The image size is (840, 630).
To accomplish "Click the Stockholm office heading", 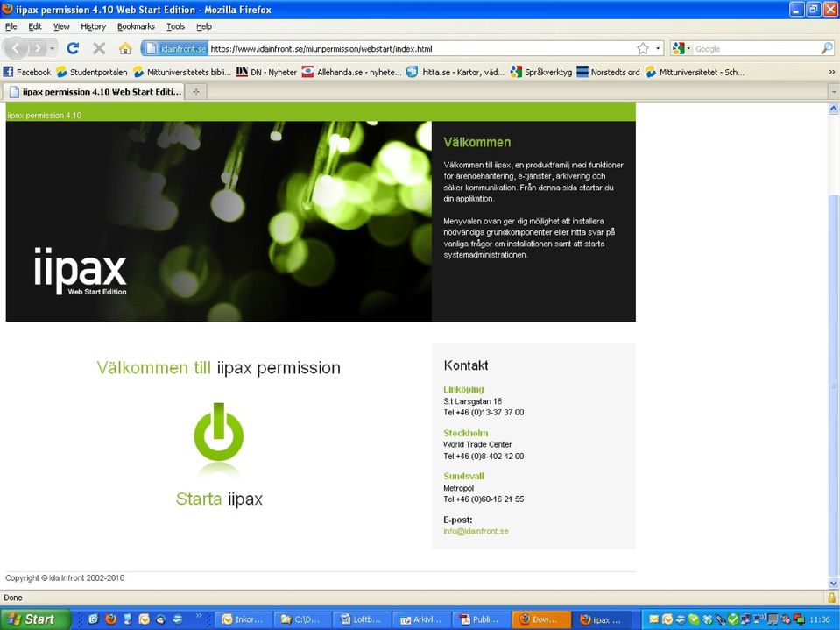I will tap(465, 433).
